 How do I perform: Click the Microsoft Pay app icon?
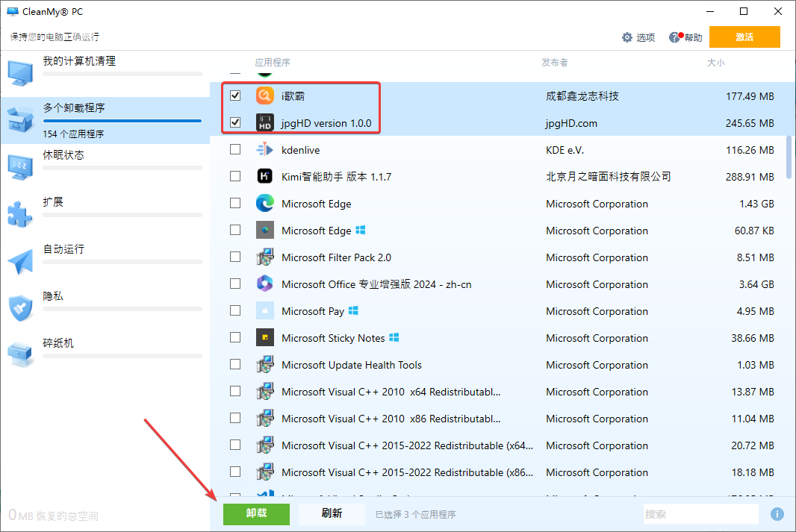(x=264, y=311)
